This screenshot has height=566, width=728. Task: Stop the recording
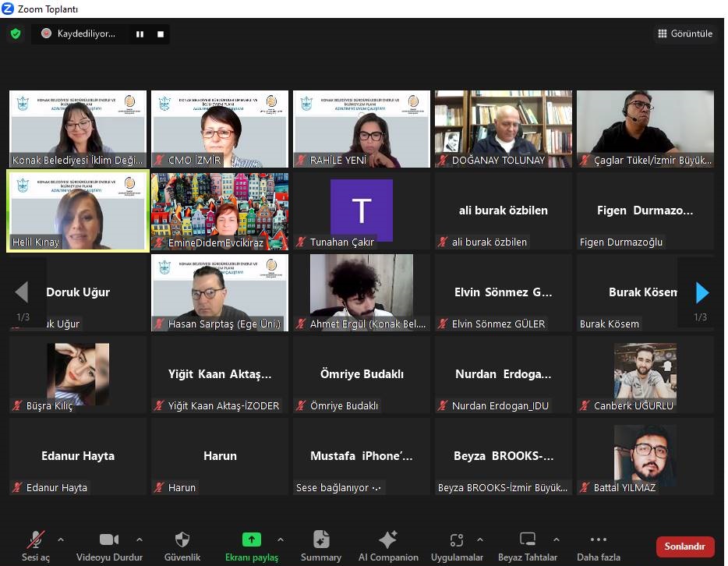pos(161,34)
